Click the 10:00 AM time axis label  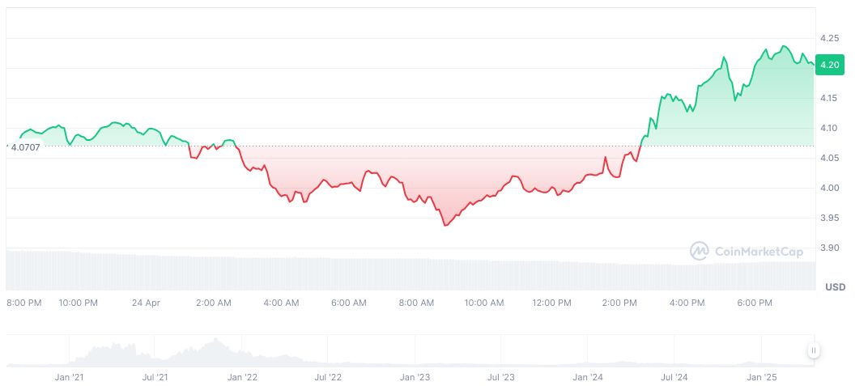coord(484,303)
